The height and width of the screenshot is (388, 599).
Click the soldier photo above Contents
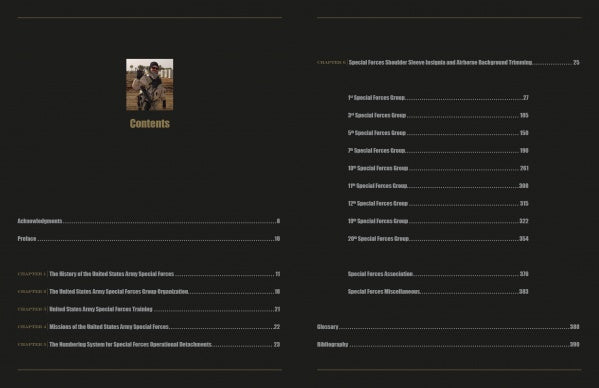point(150,85)
